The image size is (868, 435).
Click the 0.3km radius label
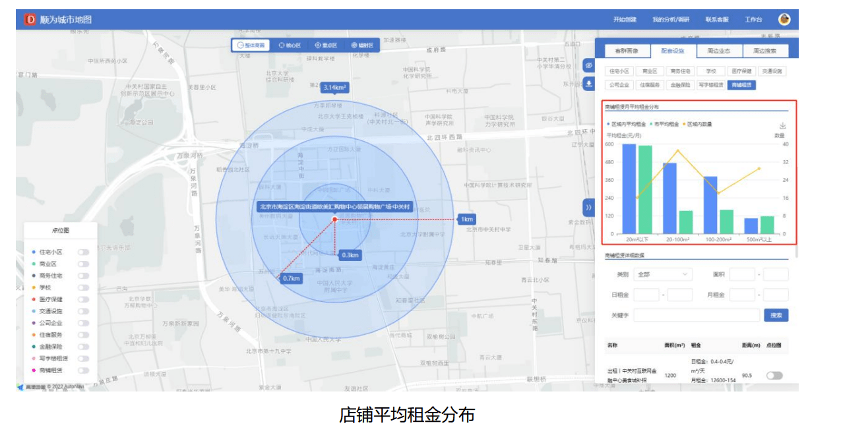click(350, 255)
